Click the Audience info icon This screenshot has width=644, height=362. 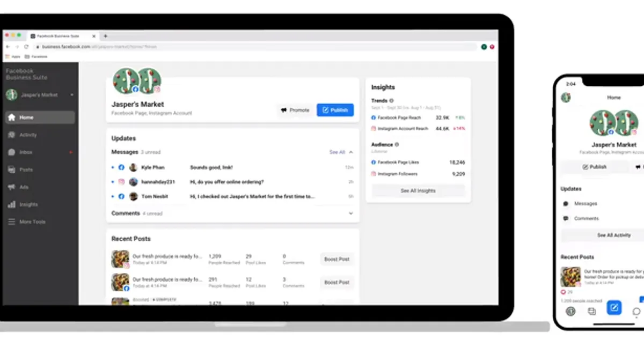[x=397, y=145]
